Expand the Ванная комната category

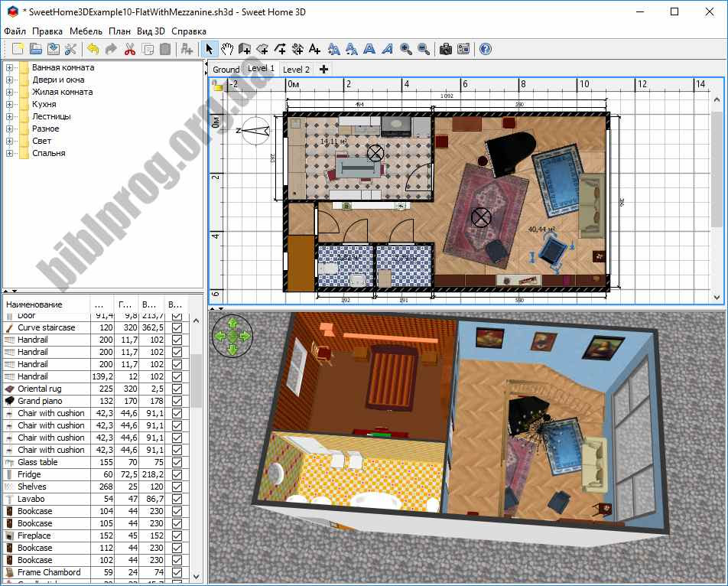(x=9, y=67)
